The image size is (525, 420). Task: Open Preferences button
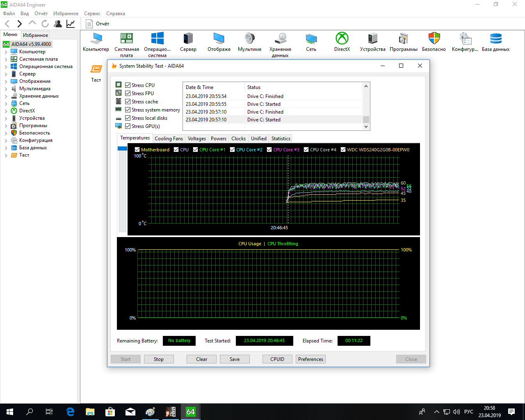(311, 359)
